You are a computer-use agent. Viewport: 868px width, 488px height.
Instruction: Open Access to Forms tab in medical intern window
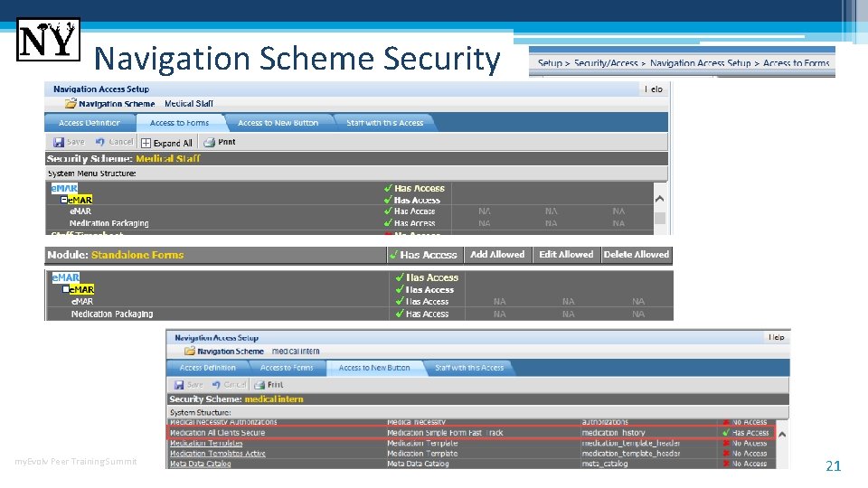[287, 368]
